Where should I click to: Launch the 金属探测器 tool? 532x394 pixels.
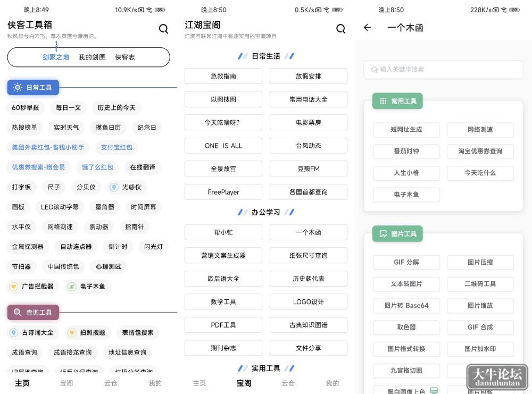point(28,247)
